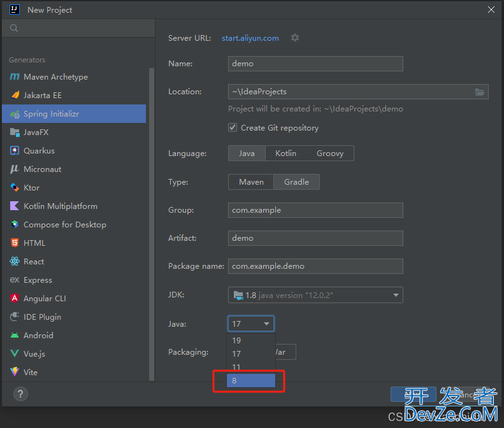Pick the Quarkus generator icon
This screenshot has width=504, height=428.
15,151
